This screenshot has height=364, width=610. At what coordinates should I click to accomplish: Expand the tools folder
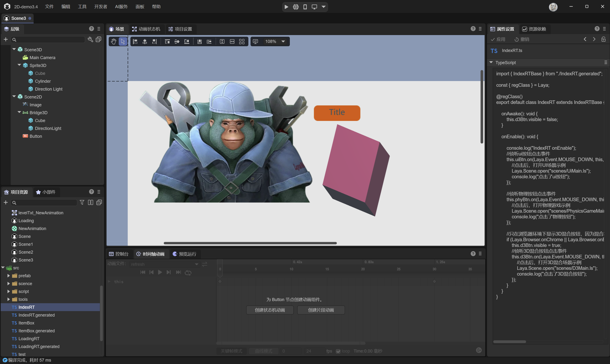pos(9,299)
